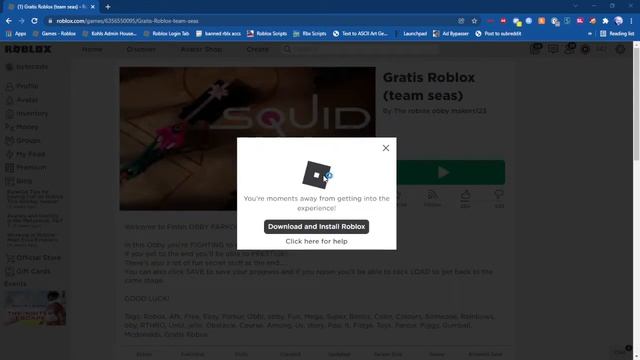Click Download and Install Roblox button

316,227
